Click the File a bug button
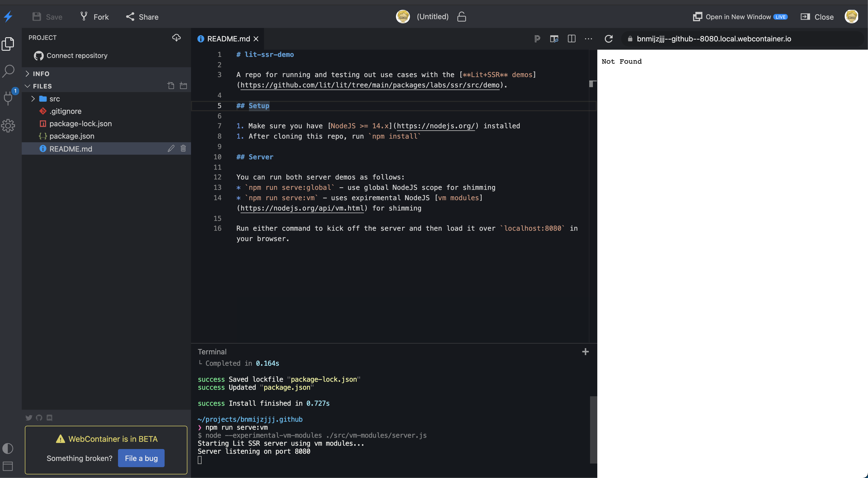 pos(141,458)
